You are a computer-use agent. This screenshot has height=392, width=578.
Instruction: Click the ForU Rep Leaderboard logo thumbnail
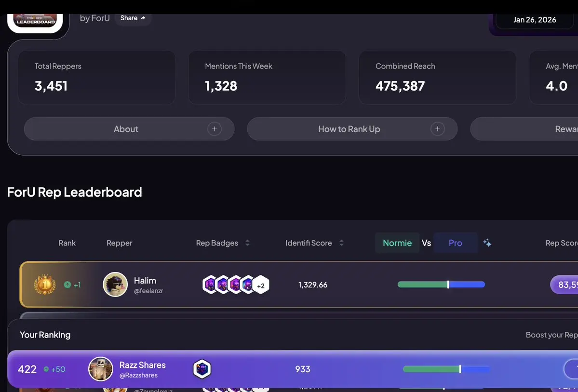(35, 22)
